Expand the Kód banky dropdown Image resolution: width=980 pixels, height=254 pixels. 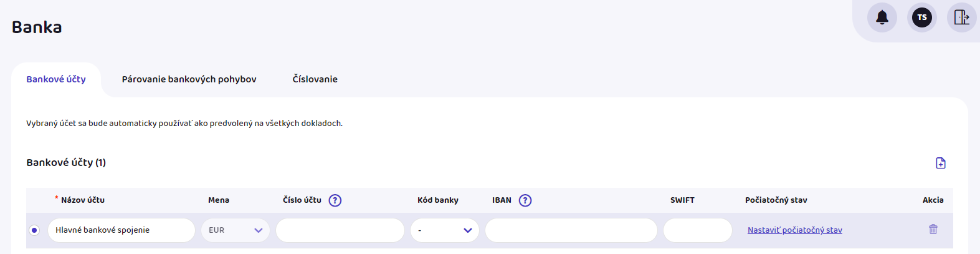445,230
